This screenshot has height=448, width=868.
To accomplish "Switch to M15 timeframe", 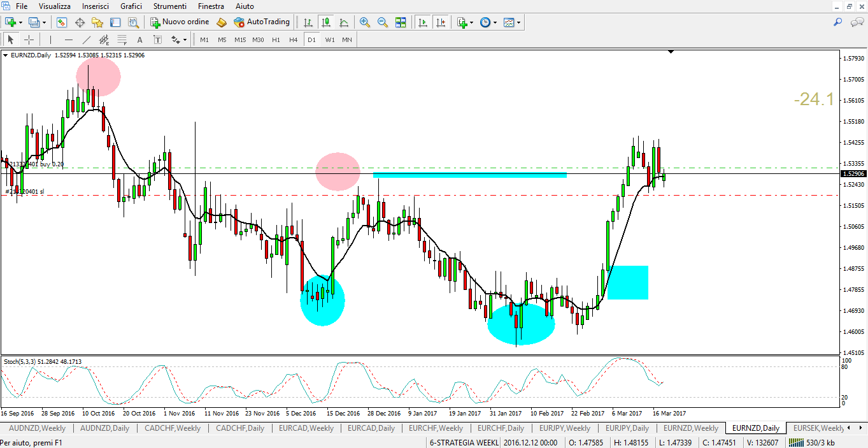I will 240,40.
